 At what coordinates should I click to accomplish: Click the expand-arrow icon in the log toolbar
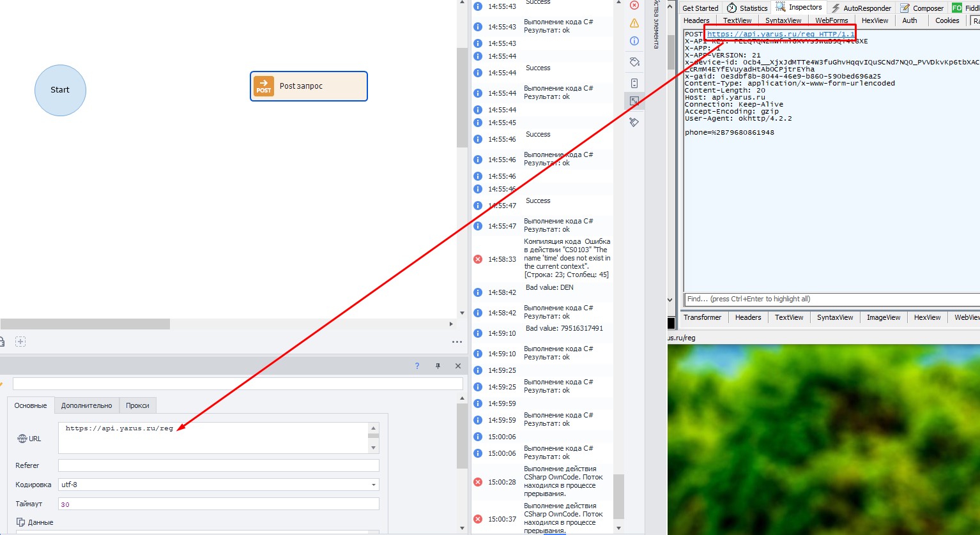[x=634, y=101]
